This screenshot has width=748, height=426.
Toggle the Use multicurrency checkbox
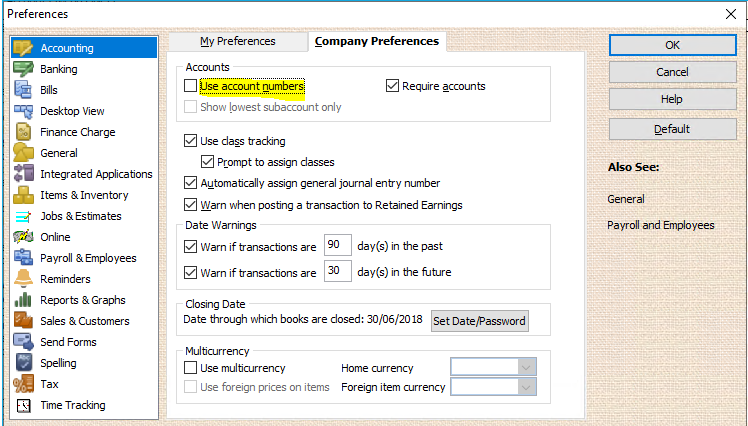[x=190, y=368]
